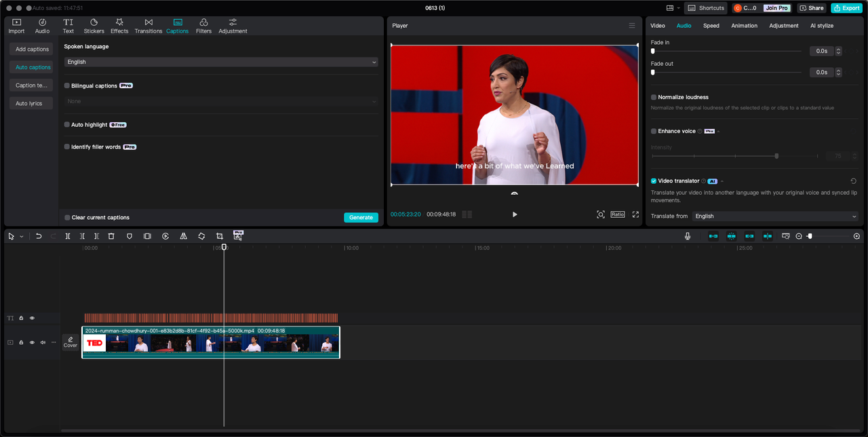The width and height of the screenshot is (868, 437).
Task: Add a marker with shield icon
Action: pos(130,236)
